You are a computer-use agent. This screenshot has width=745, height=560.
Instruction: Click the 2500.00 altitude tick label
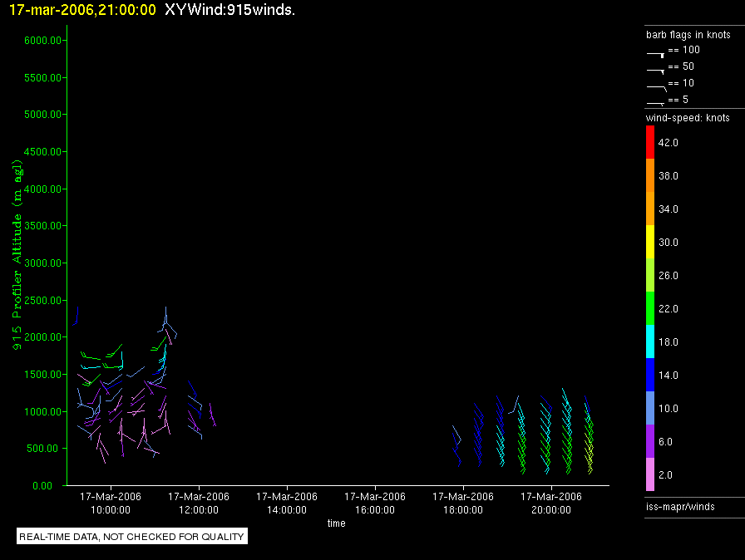[x=42, y=300]
